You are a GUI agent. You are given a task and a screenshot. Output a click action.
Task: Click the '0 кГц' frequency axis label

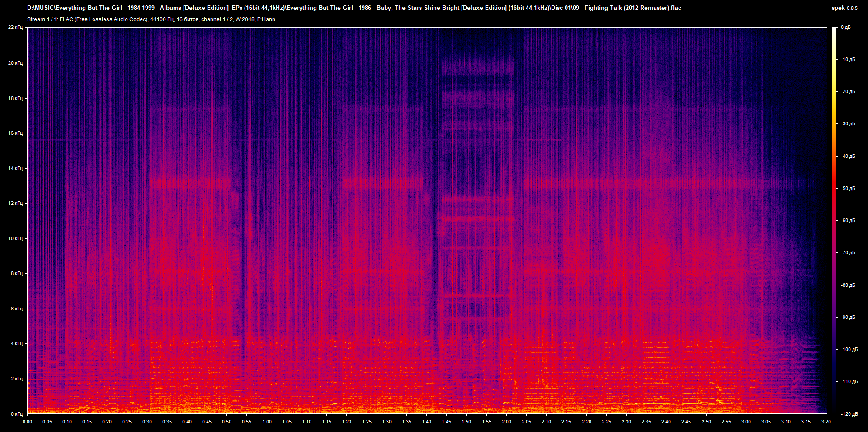[x=17, y=414]
